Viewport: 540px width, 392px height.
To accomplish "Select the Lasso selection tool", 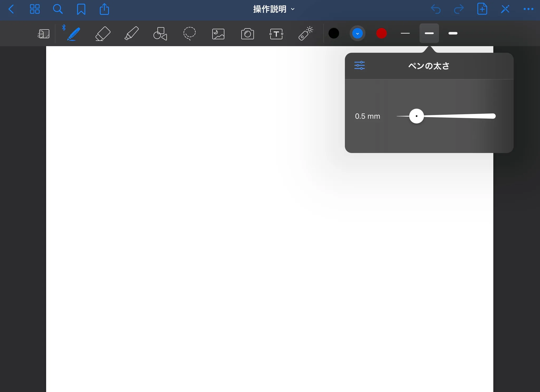I will [189, 34].
